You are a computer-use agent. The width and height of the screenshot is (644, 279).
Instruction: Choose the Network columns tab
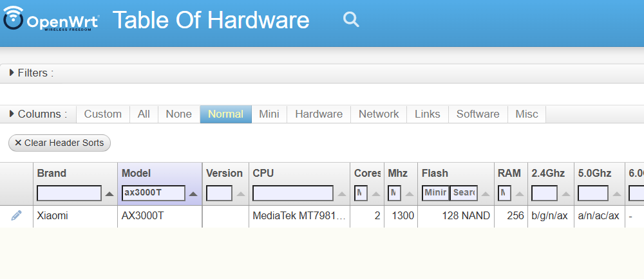[379, 114]
